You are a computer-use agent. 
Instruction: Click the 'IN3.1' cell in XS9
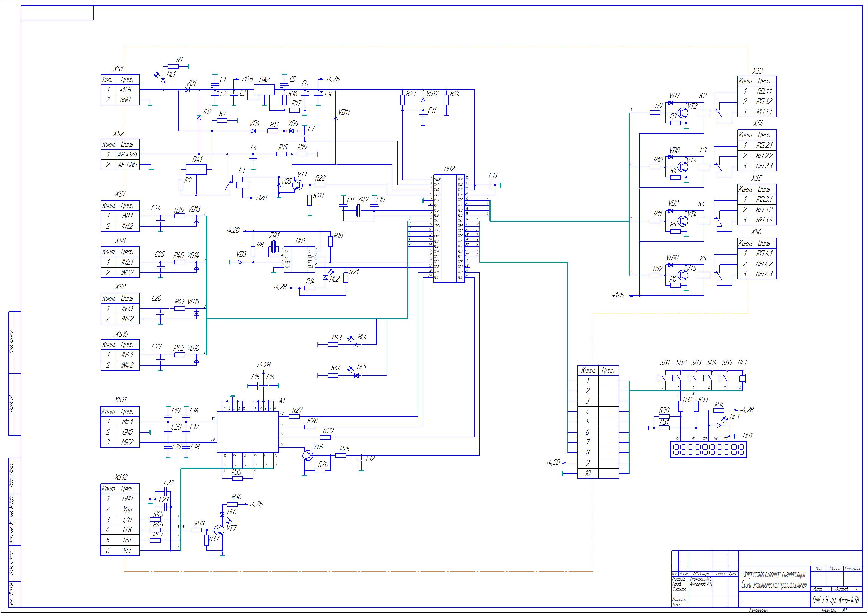(128, 308)
